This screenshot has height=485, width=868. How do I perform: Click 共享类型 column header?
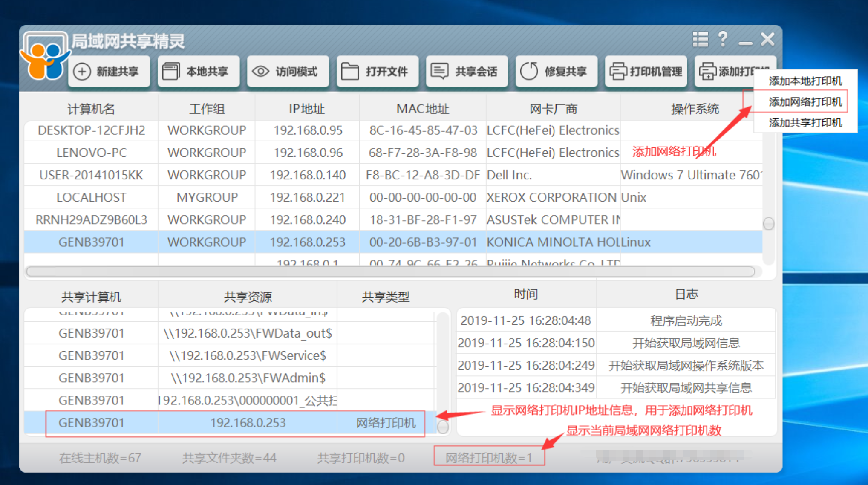386,297
